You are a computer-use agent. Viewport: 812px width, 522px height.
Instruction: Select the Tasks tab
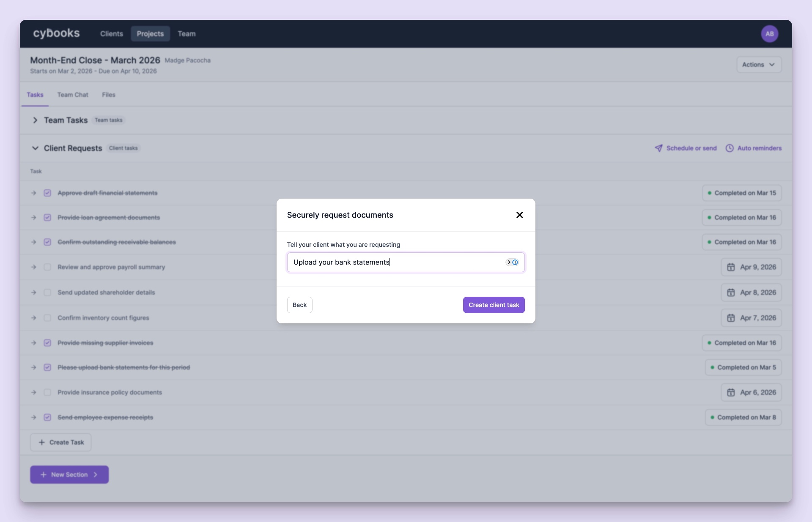[x=35, y=95]
